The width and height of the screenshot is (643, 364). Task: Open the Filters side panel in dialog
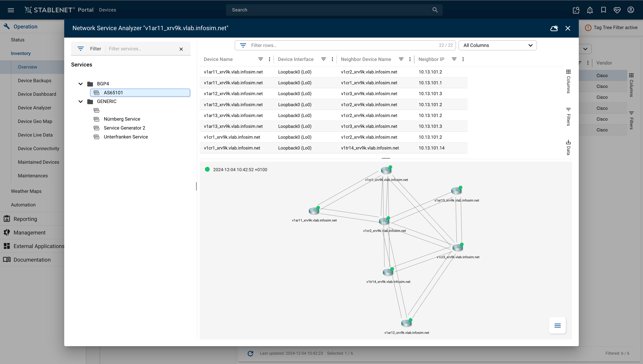click(x=568, y=117)
